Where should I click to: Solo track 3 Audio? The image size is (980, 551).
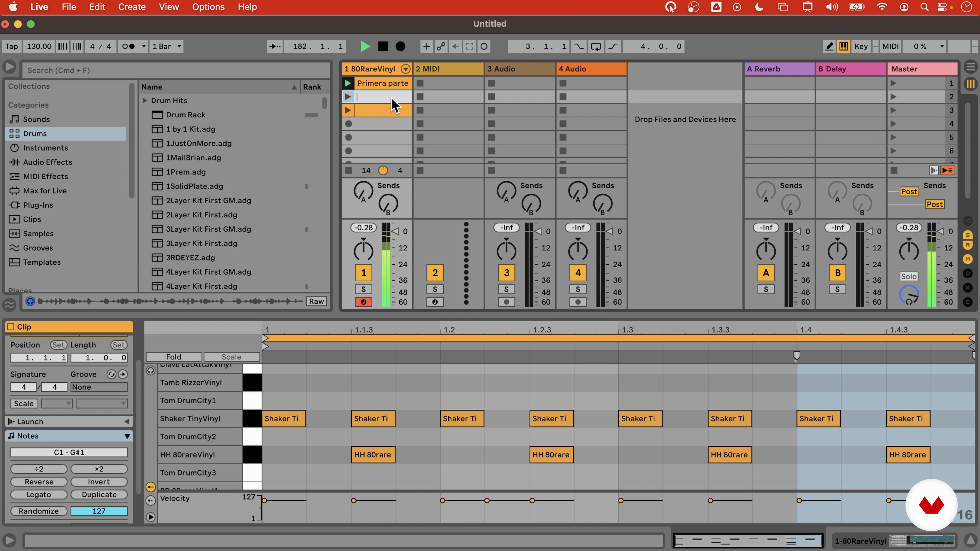pos(506,289)
